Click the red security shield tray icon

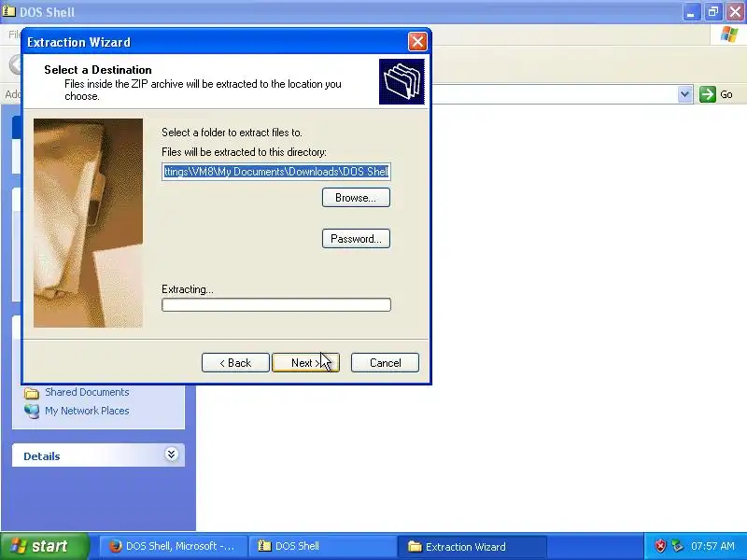coord(660,546)
